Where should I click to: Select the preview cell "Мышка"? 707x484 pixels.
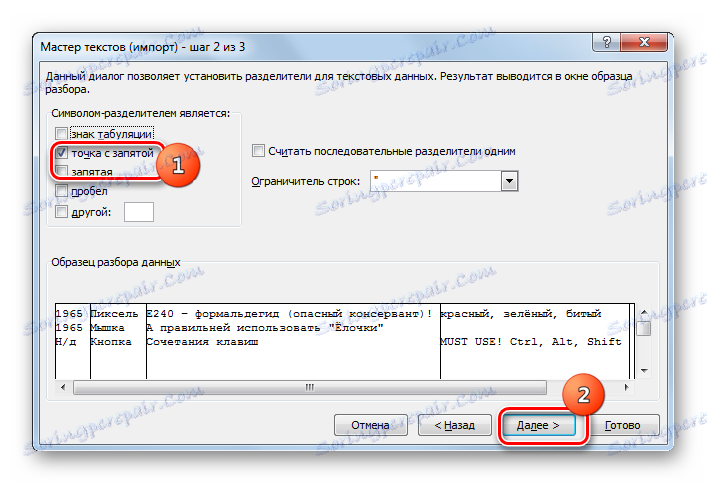click(107, 328)
